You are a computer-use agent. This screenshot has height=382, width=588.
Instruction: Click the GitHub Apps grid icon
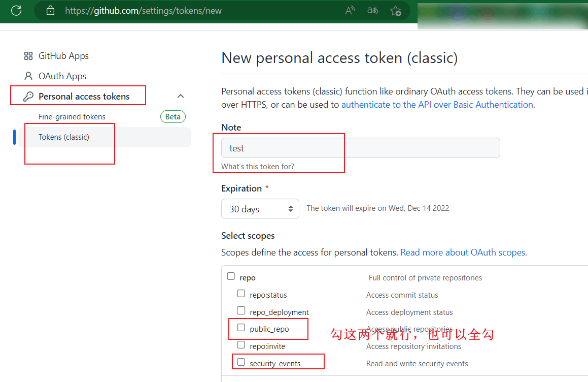[x=28, y=56]
